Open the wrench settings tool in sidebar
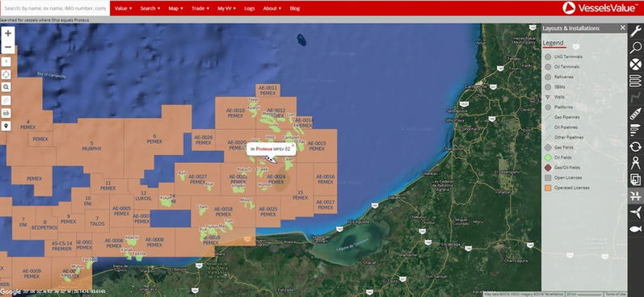Viewport: 644px width, 297px height. pyautogui.click(x=635, y=31)
